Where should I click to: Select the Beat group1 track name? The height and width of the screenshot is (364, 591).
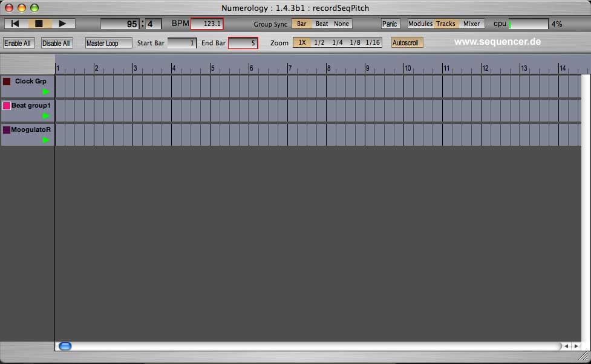pyautogui.click(x=31, y=105)
